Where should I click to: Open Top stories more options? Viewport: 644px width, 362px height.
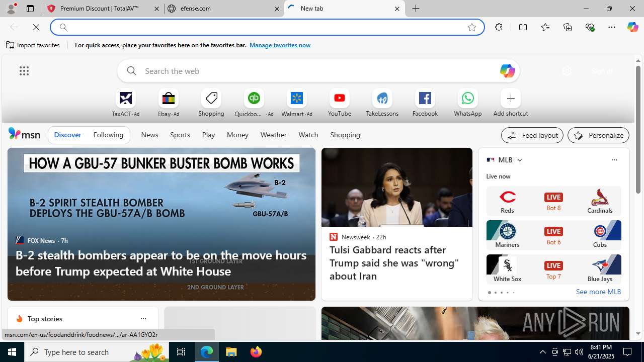(143, 319)
